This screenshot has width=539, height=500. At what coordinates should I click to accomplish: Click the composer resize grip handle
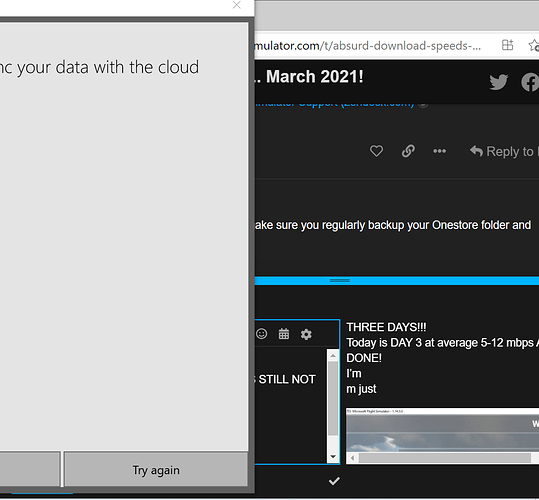coord(340,280)
